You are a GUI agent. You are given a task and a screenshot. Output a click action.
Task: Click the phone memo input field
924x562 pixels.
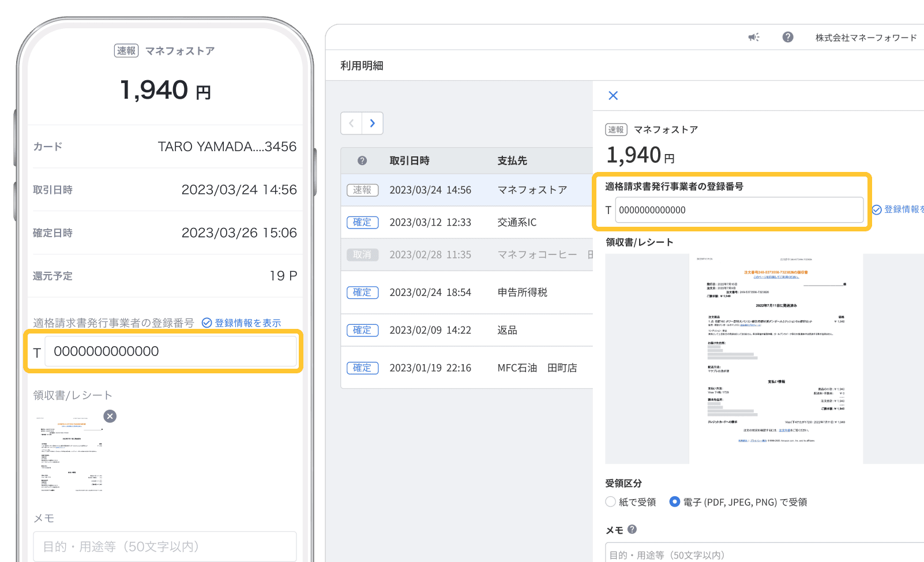pos(164,546)
